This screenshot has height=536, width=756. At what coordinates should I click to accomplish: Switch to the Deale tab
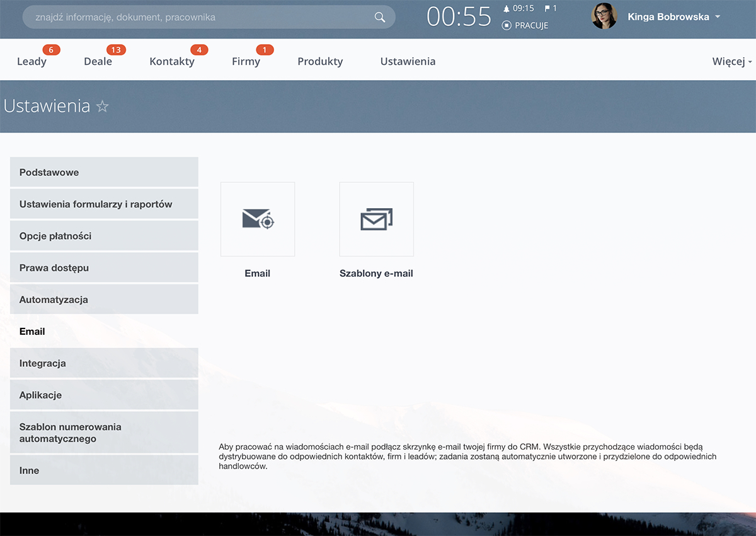(x=98, y=61)
